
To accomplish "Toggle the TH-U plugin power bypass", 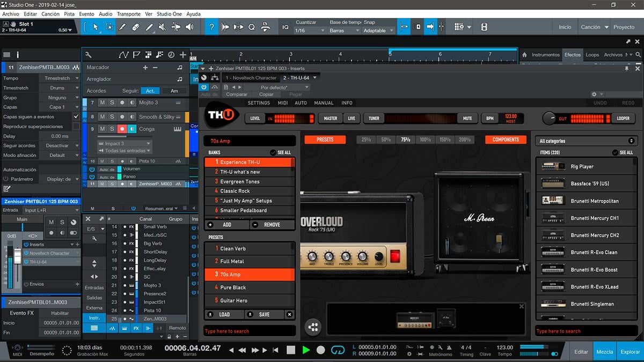I will click(204, 87).
